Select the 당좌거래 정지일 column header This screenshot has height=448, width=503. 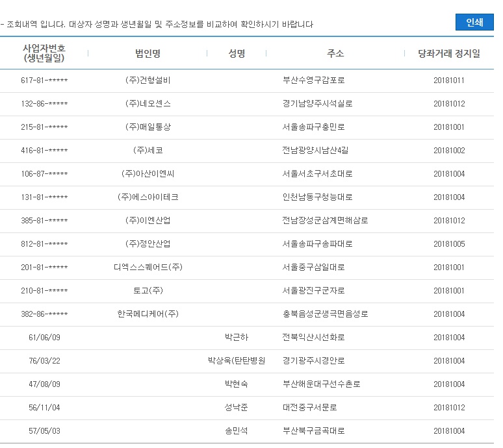(449, 53)
